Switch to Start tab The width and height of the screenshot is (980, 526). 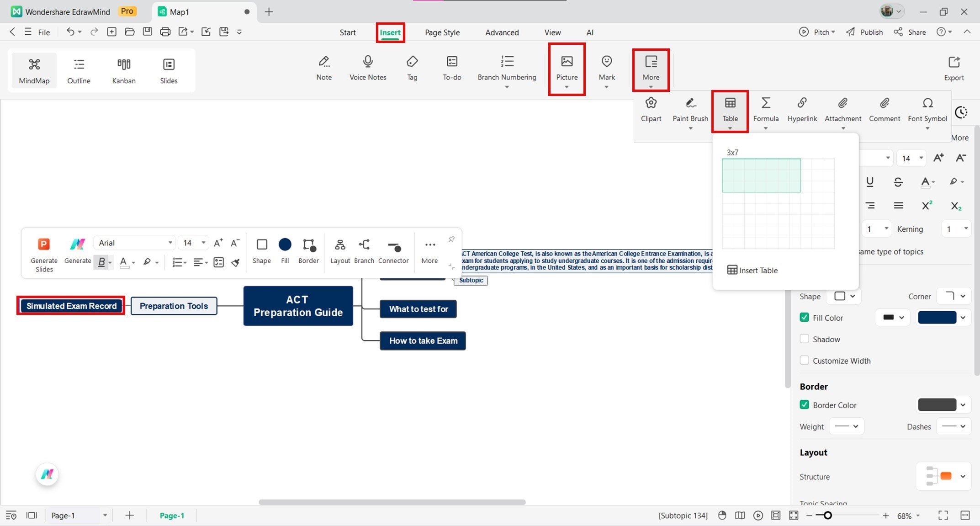click(347, 32)
